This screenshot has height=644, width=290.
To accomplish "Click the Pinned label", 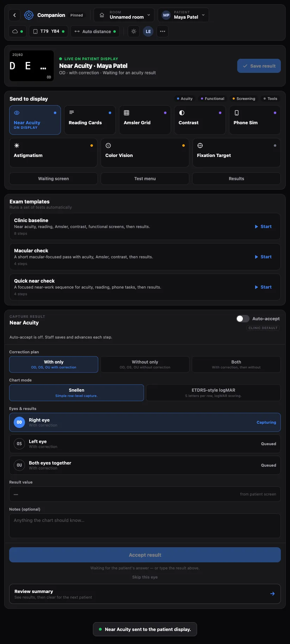I will [x=77, y=15].
